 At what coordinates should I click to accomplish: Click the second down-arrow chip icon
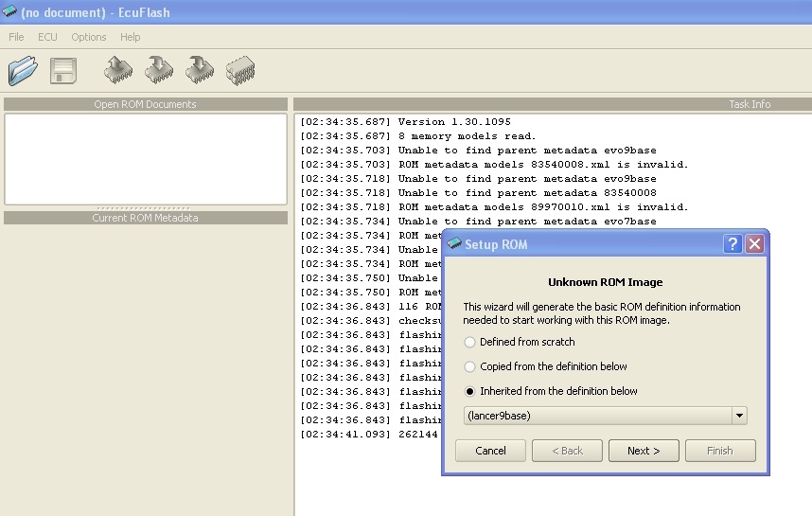pos(200,70)
